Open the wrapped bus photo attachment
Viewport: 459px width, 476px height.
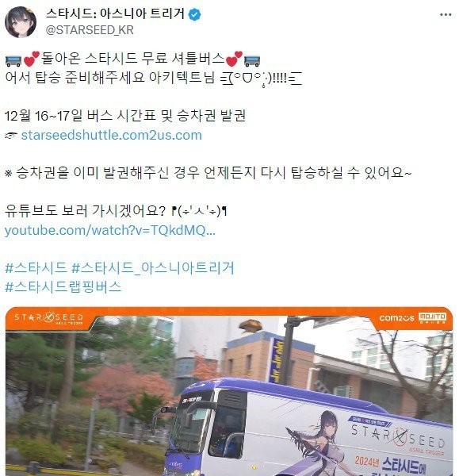coord(229,391)
